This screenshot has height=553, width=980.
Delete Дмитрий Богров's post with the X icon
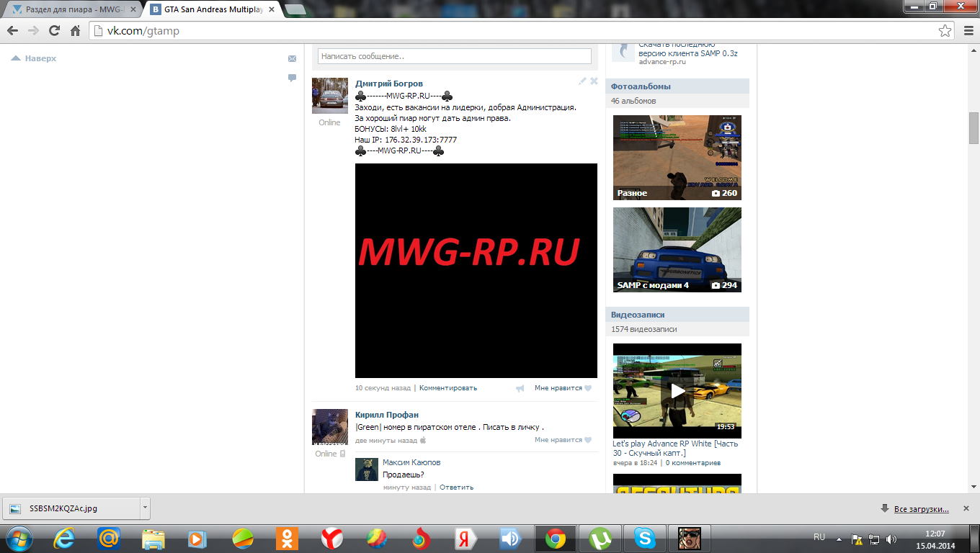[594, 81]
